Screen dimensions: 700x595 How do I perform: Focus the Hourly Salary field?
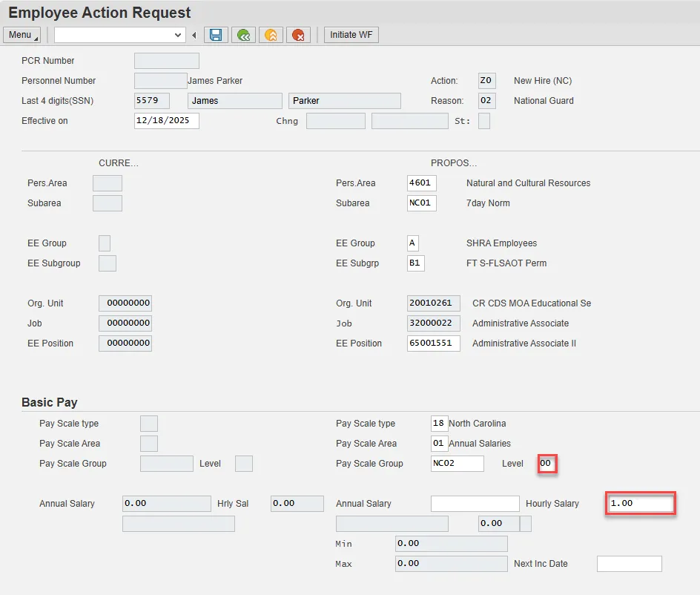click(640, 504)
